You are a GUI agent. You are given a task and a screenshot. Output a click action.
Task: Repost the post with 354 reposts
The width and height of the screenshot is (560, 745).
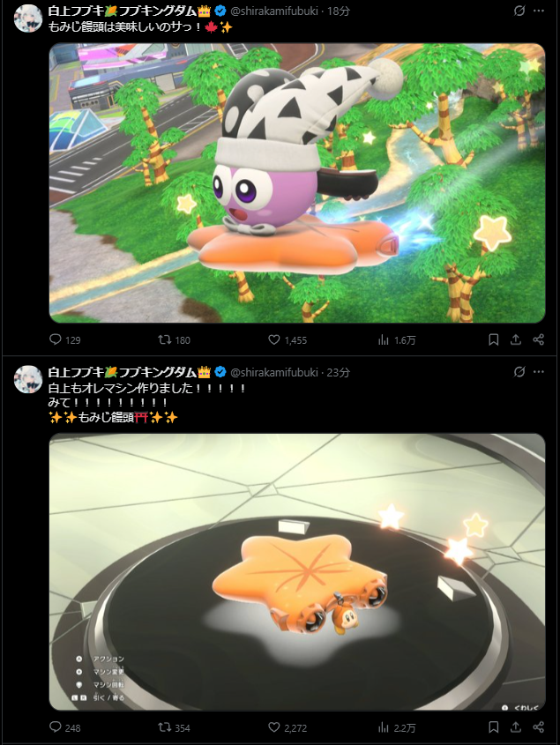point(174,727)
